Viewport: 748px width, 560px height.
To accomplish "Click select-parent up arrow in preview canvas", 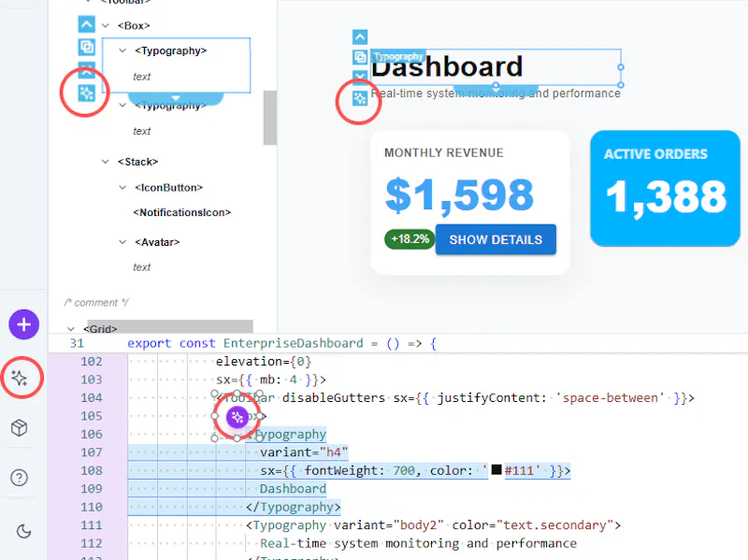I will 360,36.
